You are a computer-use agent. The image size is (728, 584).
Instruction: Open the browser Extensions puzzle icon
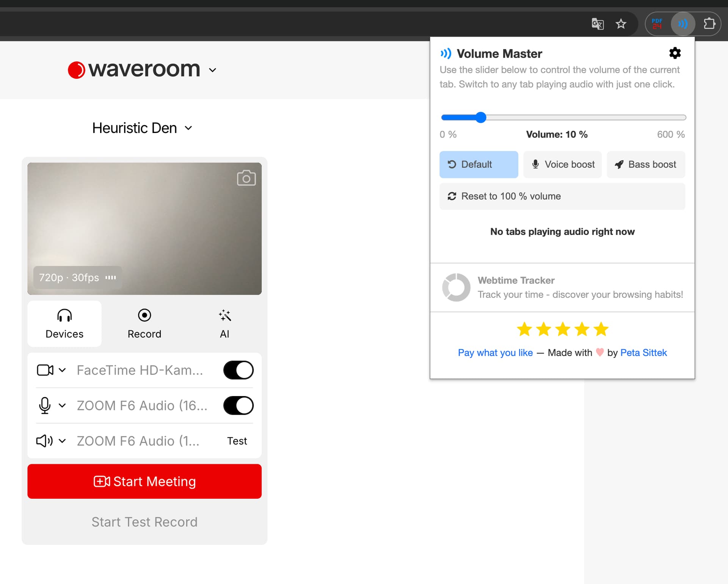[709, 24]
